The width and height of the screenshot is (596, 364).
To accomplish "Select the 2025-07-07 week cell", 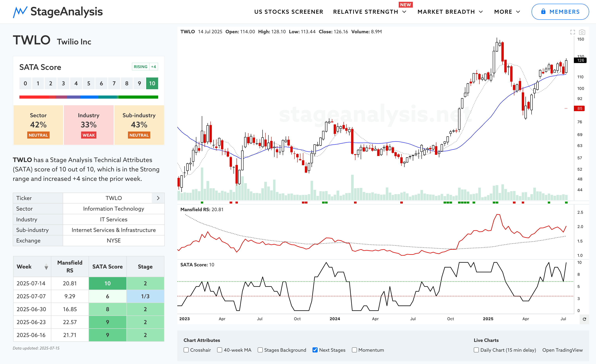I will (32, 296).
